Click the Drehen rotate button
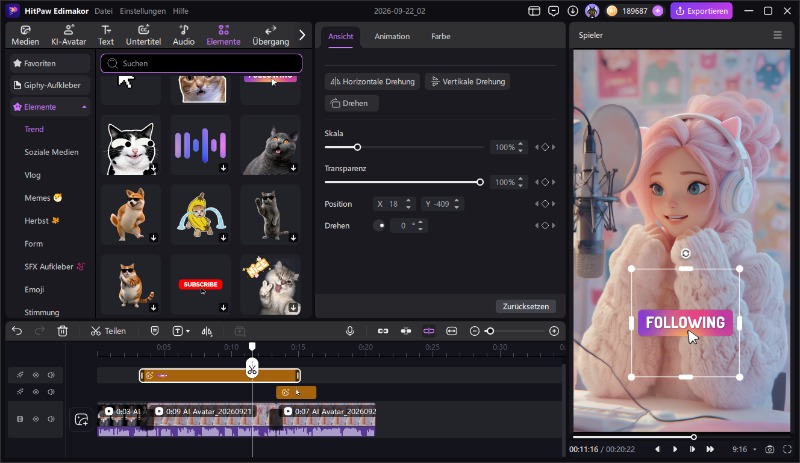 pyautogui.click(x=352, y=103)
